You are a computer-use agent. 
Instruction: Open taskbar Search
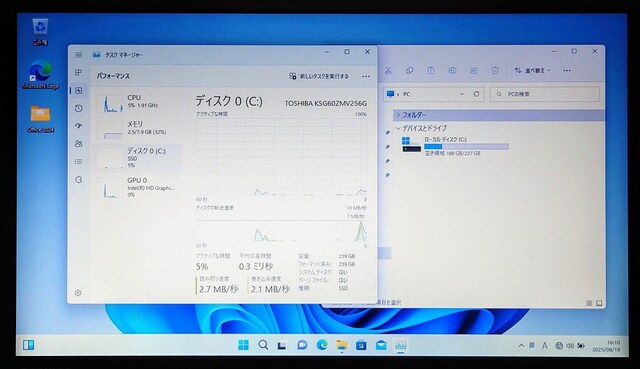tap(263, 345)
